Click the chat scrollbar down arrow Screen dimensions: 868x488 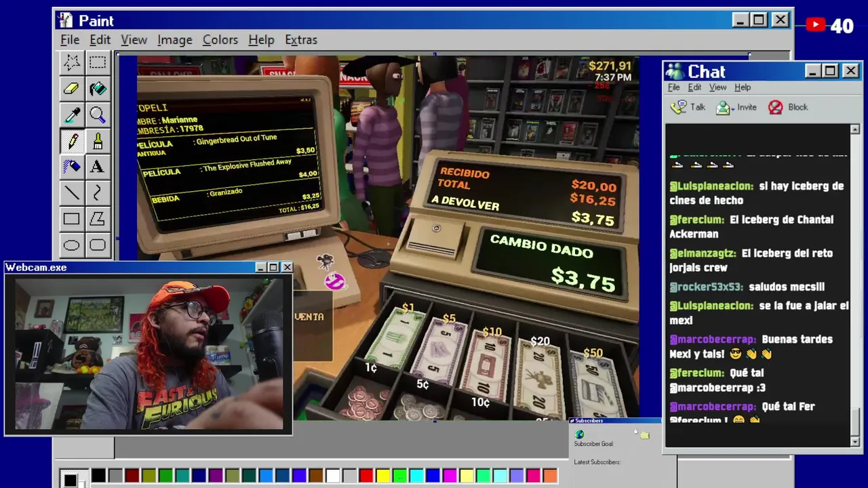pyautogui.click(x=854, y=442)
